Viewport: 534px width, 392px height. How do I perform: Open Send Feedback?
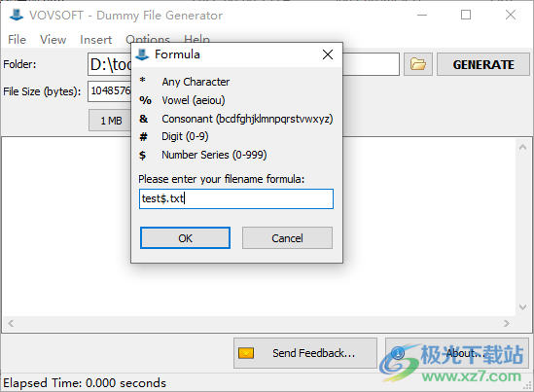(305, 353)
